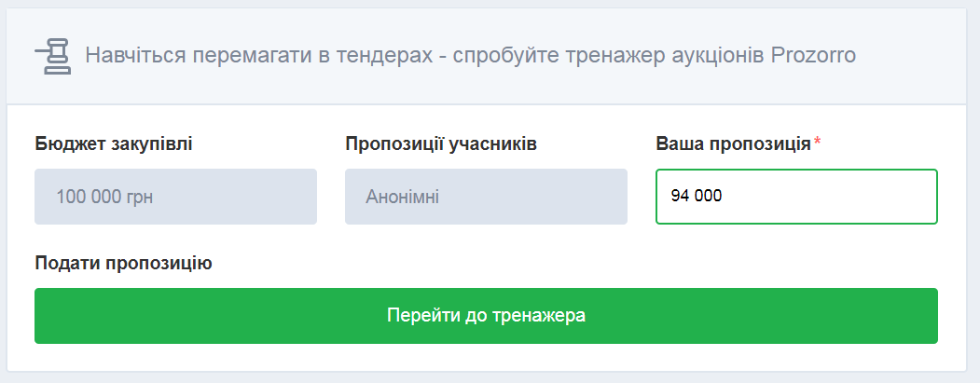
Task: Click the disabled "Бюджет закупівлі" field
Action: (175, 197)
